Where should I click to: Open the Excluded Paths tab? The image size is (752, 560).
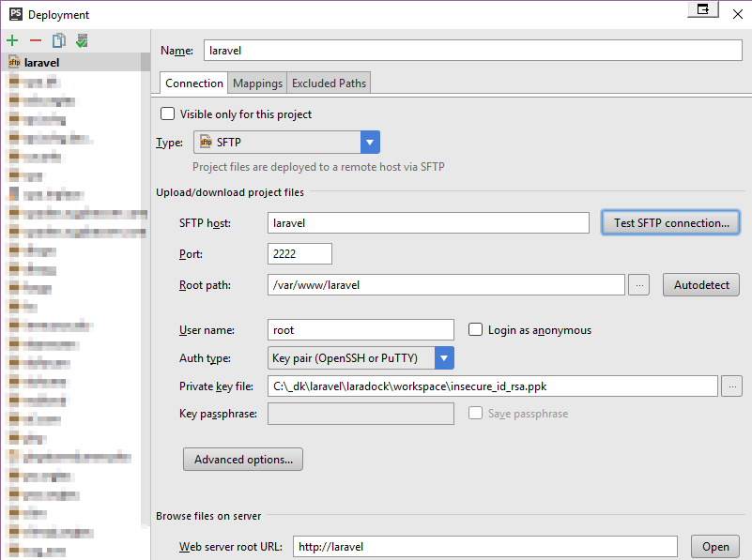coord(328,83)
